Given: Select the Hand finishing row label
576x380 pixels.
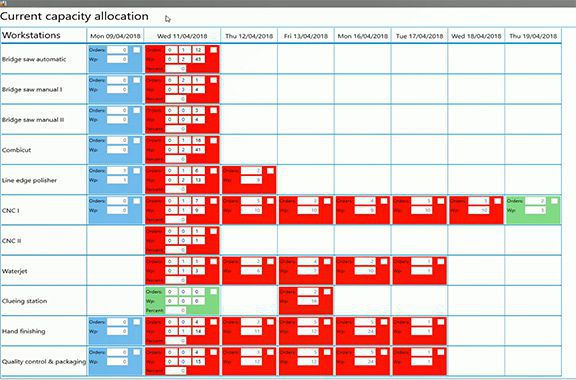Looking at the screenshot, I should coord(24,331).
